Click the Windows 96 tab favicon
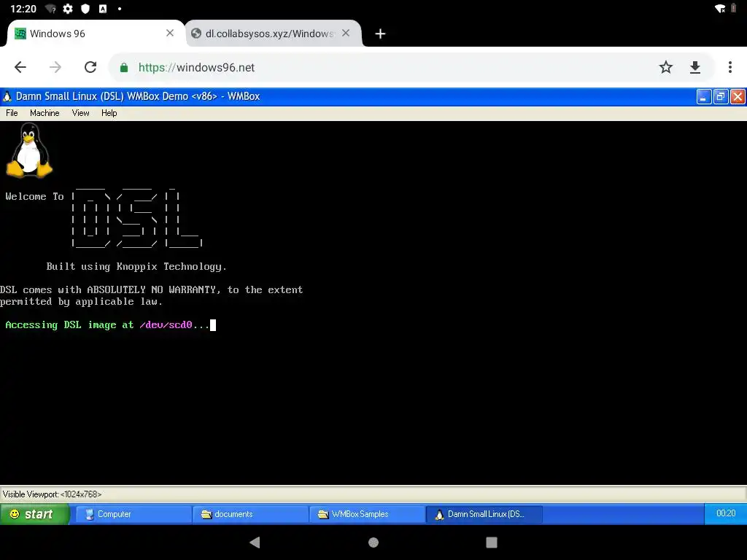 pyautogui.click(x=20, y=34)
